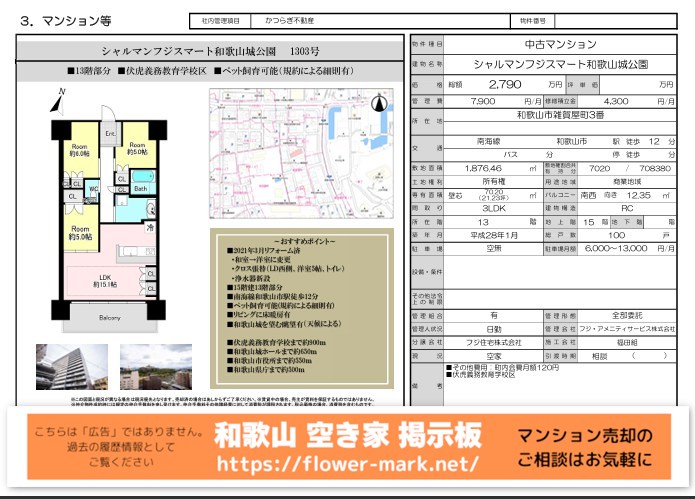Click the 冷 refrigerator marker in the kitchen
Viewport: 695px width, 499px height.
pos(149,228)
